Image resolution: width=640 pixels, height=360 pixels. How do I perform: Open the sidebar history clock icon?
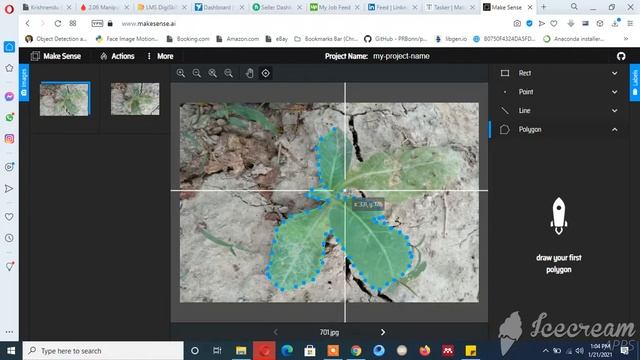9,238
